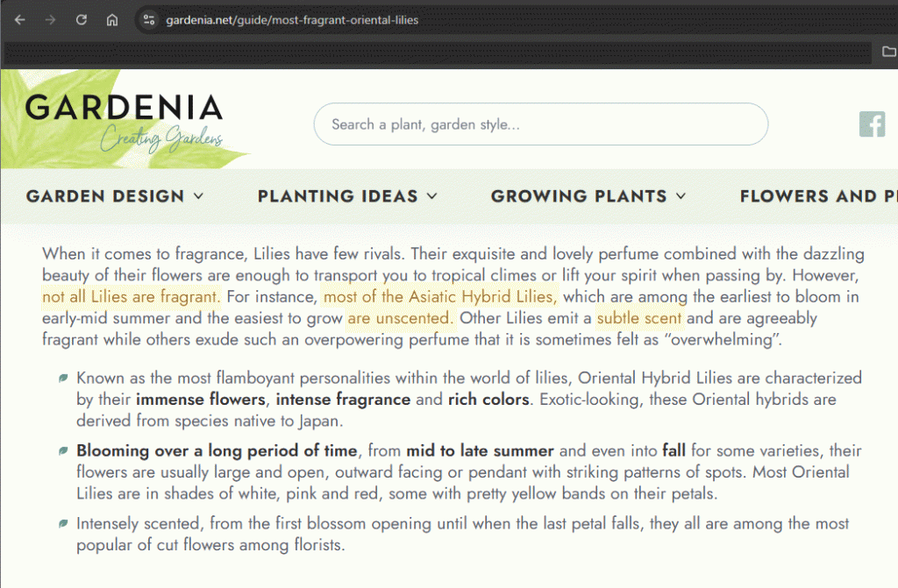Click highlighted text 'not all Lilies are fragrant'
Image resolution: width=898 pixels, height=588 pixels.
click(130, 296)
